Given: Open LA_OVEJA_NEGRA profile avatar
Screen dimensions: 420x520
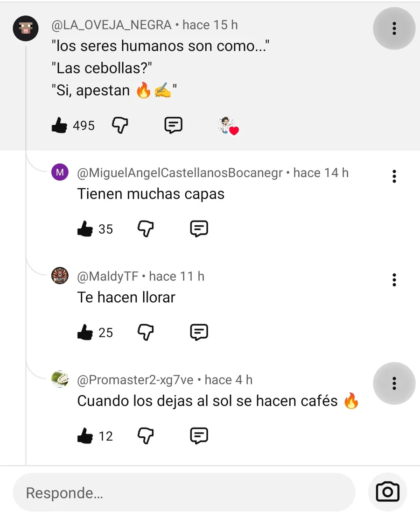Looking at the screenshot, I should pyautogui.click(x=26, y=28).
